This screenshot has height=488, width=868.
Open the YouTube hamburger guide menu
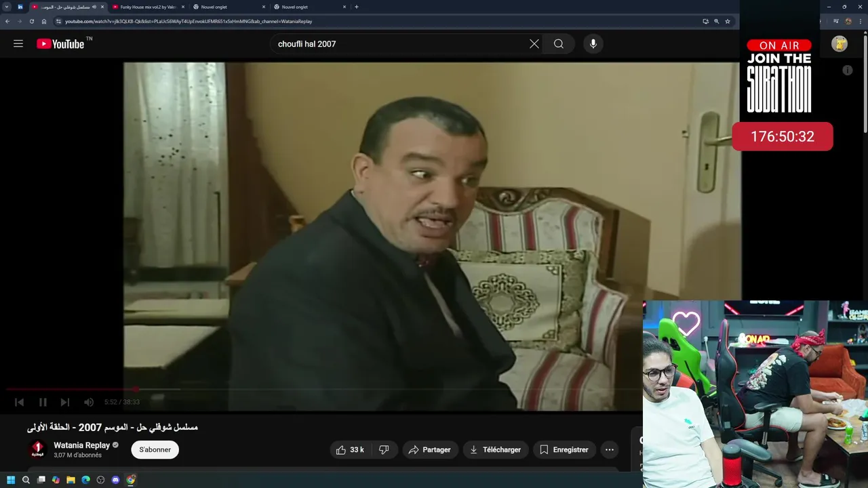(18, 43)
